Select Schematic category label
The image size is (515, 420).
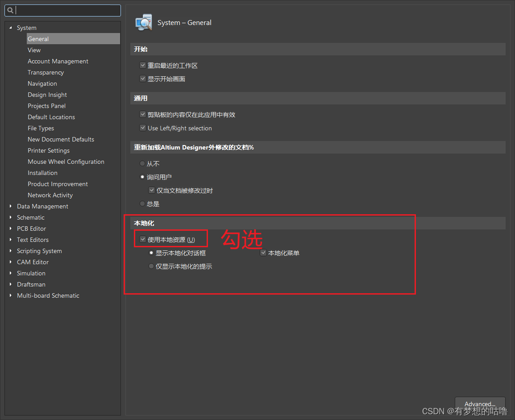[x=30, y=217]
